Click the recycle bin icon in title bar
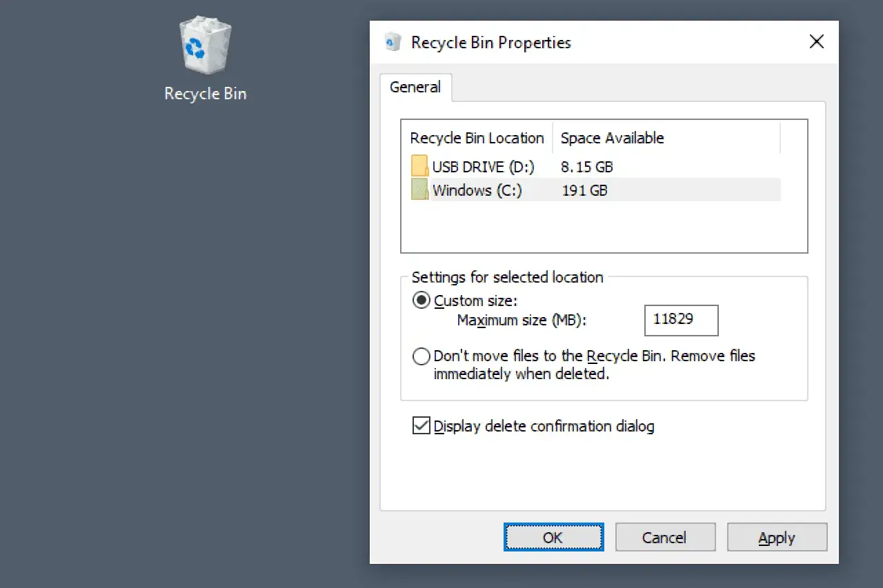The width and height of the screenshot is (883, 588). (393, 42)
